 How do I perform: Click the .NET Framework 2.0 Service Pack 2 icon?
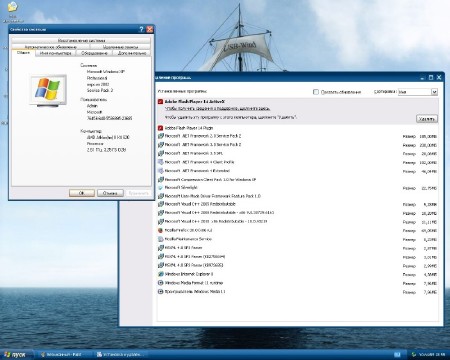pyautogui.click(x=160, y=136)
